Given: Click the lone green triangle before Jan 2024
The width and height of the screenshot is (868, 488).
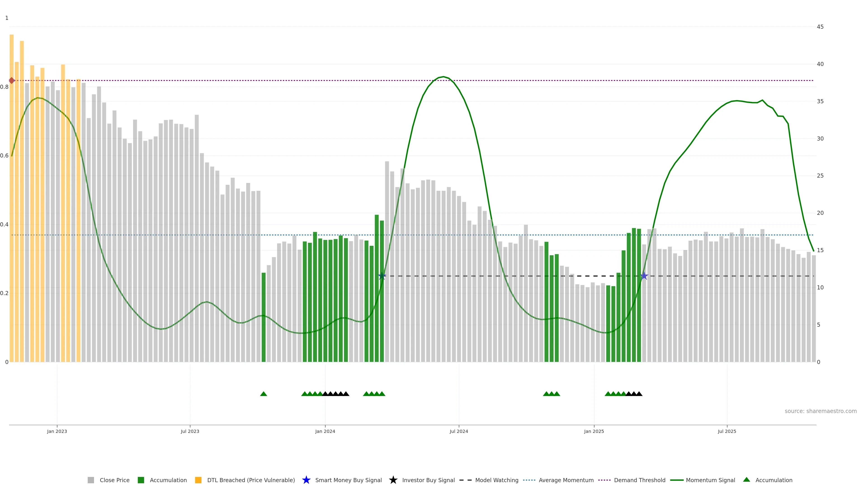Looking at the screenshot, I should point(264,394).
